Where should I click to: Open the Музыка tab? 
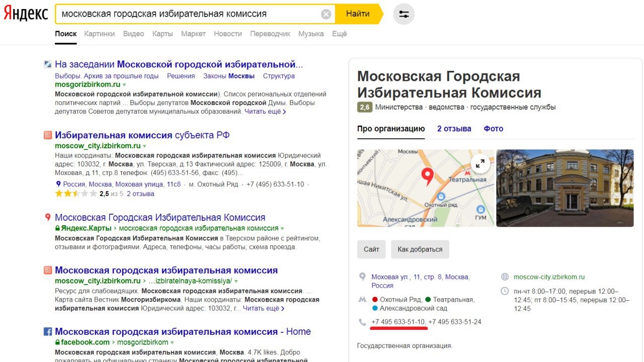311,34
